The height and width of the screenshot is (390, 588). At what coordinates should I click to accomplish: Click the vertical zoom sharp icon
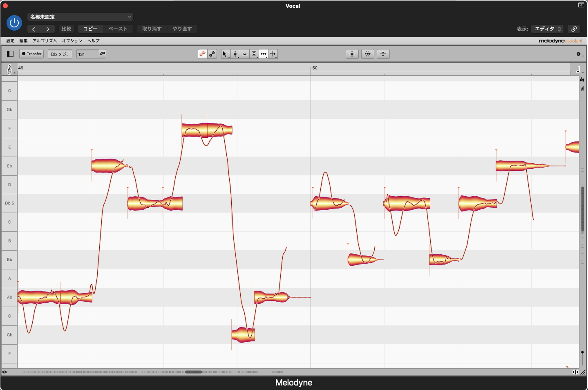582,80
